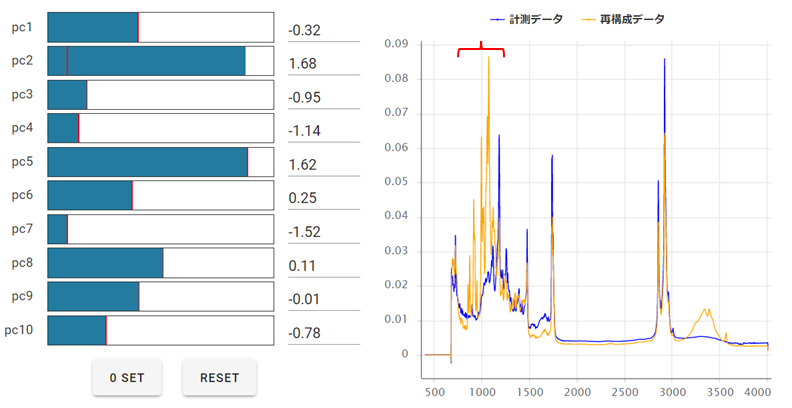The image size is (792, 408).
Task: Click the pc10 slider track
Action: [x=160, y=331]
